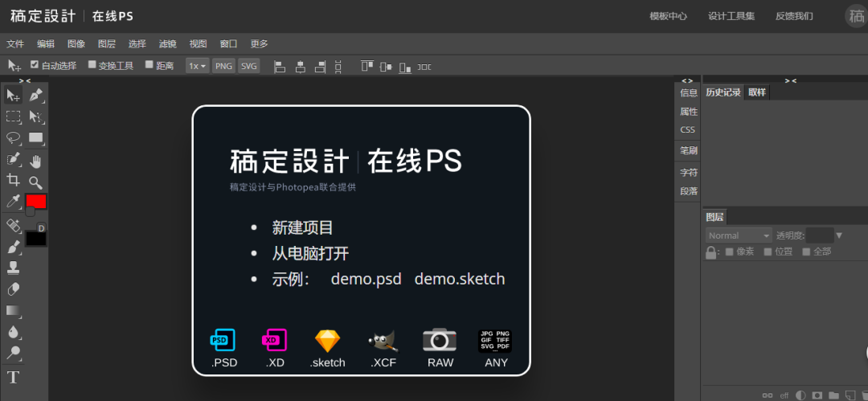
Task: Reset colors with the D button
Action: point(42,227)
